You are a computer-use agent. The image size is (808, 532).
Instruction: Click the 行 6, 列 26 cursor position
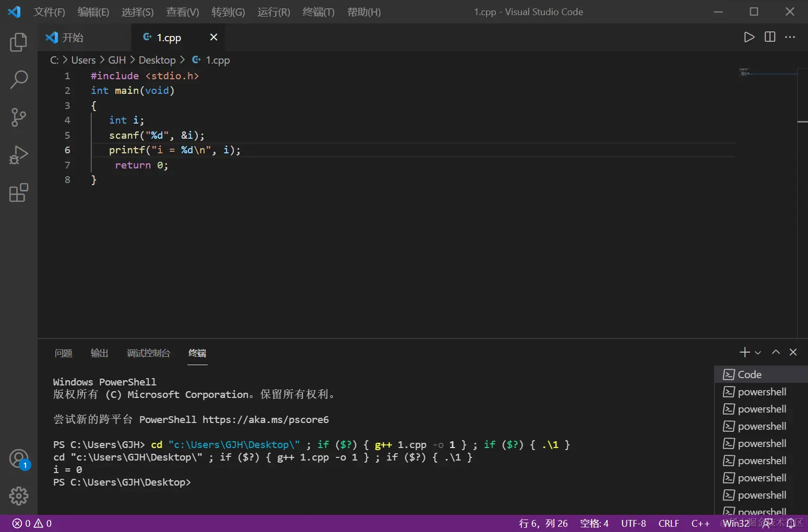pos(543,523)
